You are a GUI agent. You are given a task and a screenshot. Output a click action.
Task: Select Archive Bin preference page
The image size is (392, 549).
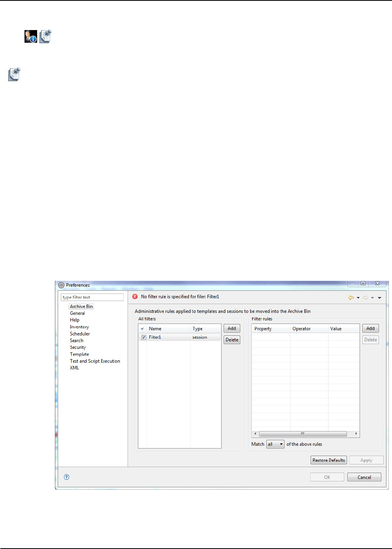(81, 307)
